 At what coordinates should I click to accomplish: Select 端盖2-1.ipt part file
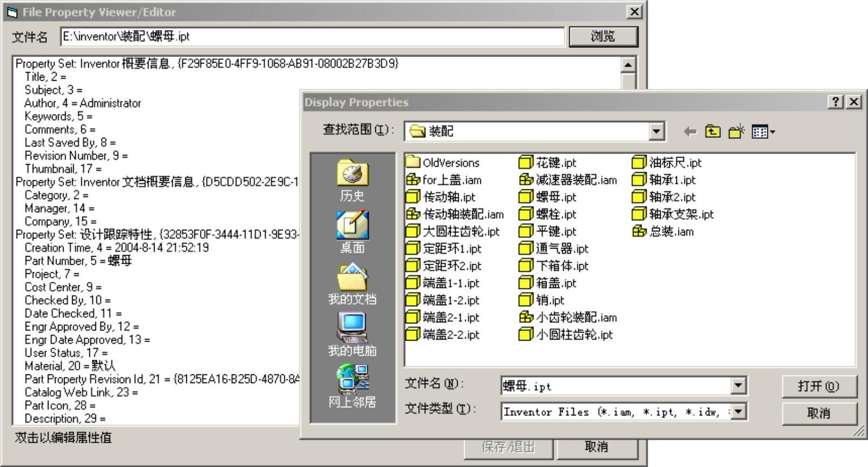[443, 317]
